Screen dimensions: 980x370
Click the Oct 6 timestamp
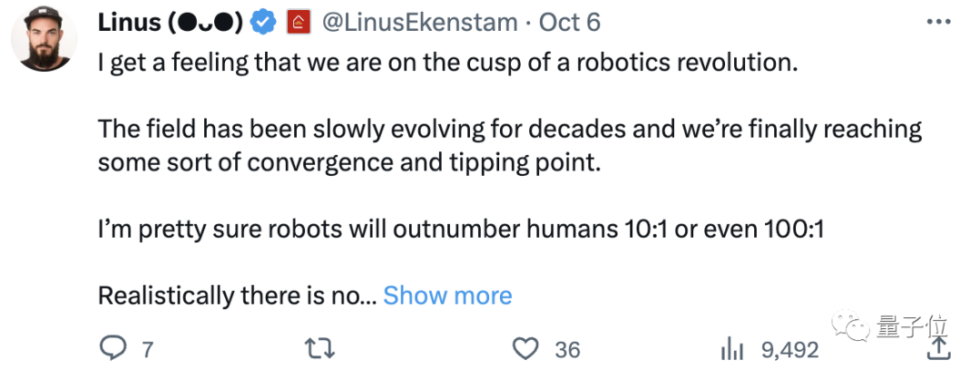(x=570, y=23)
